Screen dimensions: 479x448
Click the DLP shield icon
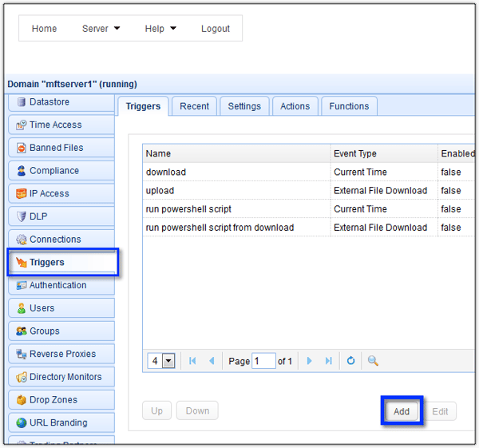point(22,216)
